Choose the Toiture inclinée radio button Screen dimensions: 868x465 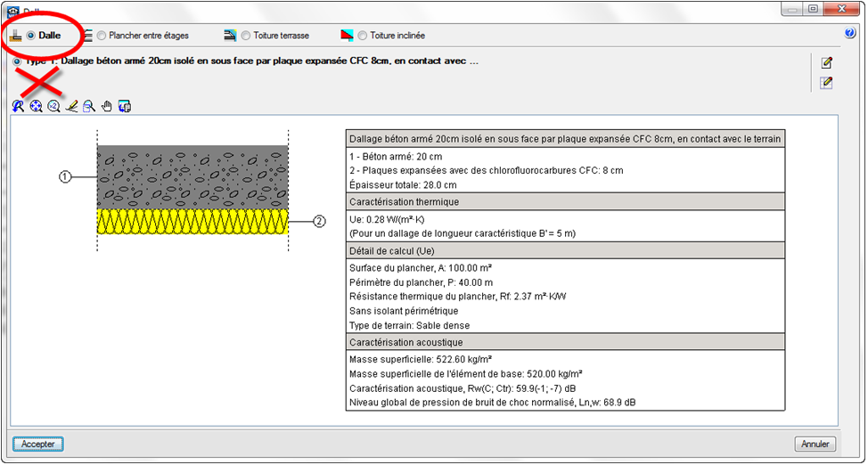point(363,36)
